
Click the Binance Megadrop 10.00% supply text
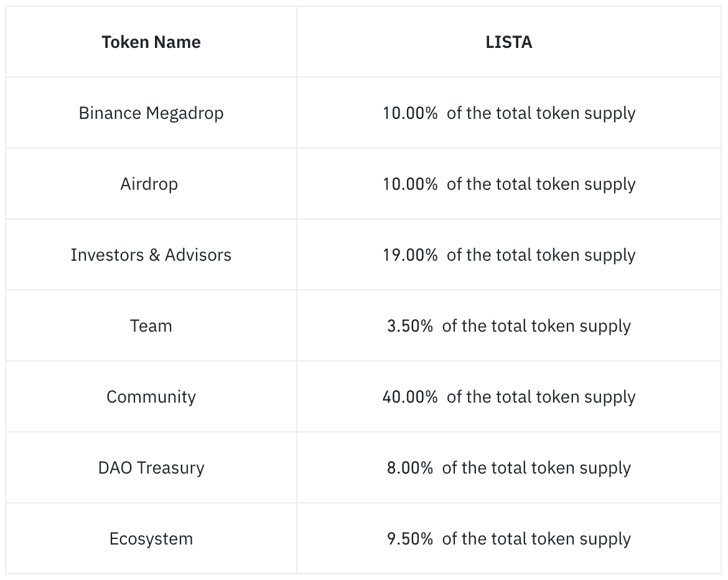[509, 113]
